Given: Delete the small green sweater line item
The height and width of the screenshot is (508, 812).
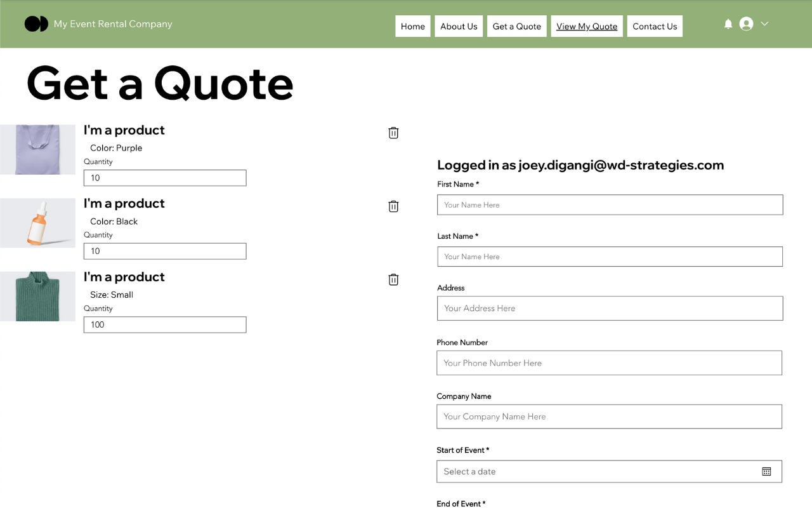Looking at the screenshot, I should [393, 279].
